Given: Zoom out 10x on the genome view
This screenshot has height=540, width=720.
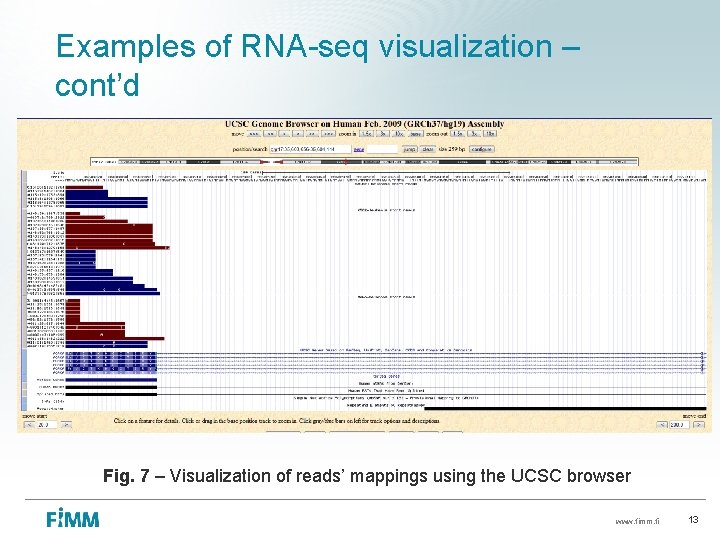Looking at the screenshot, I should 490,134.
